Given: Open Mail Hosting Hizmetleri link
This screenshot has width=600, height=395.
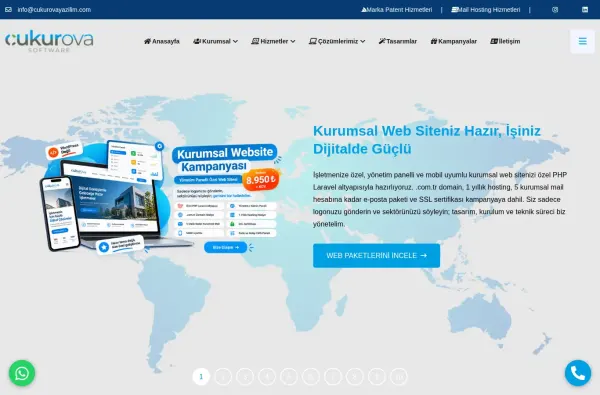Looking at the screenshot, I should [x=486, y=10].
